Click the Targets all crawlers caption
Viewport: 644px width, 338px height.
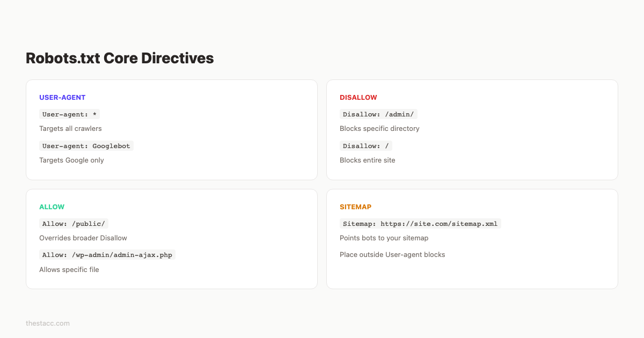(70, 128)
